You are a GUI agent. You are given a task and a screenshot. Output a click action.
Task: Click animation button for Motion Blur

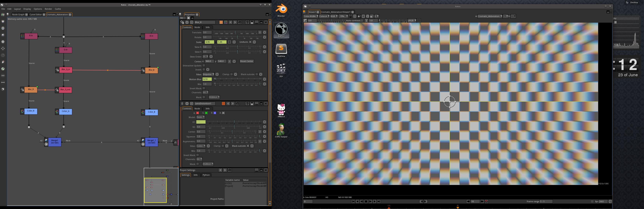pyautogui.click(x=265, y=79)
